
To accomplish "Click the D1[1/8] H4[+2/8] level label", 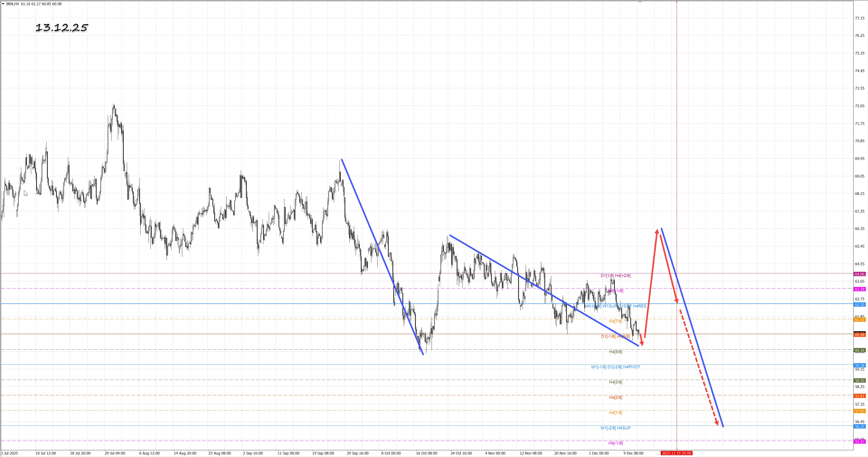I will 615,276.
